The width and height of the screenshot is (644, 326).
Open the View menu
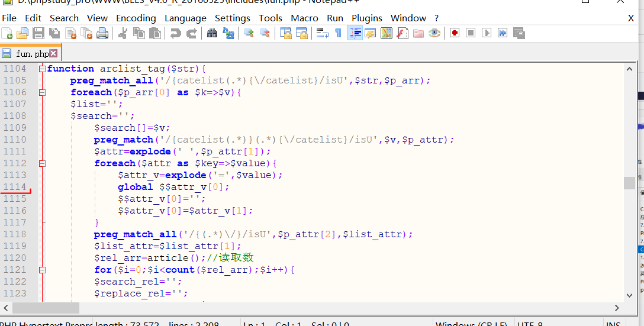point(97,18)
